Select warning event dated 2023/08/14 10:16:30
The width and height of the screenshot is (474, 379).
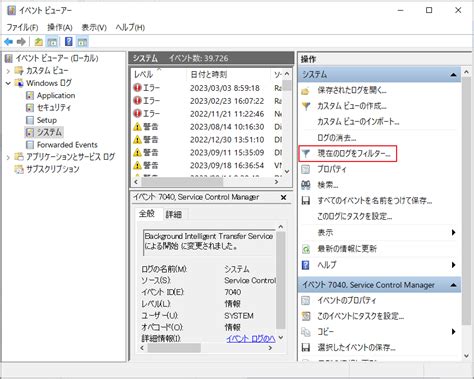point(207,127)
